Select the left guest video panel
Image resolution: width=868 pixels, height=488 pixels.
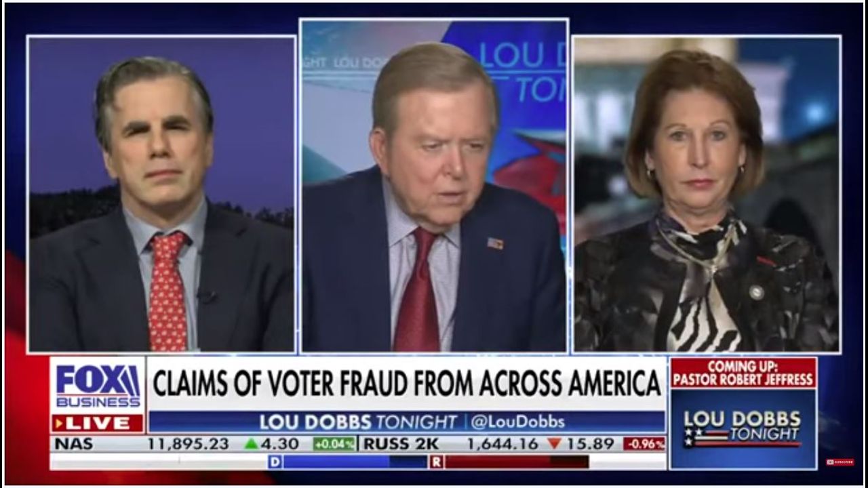(x=161, y=194)
